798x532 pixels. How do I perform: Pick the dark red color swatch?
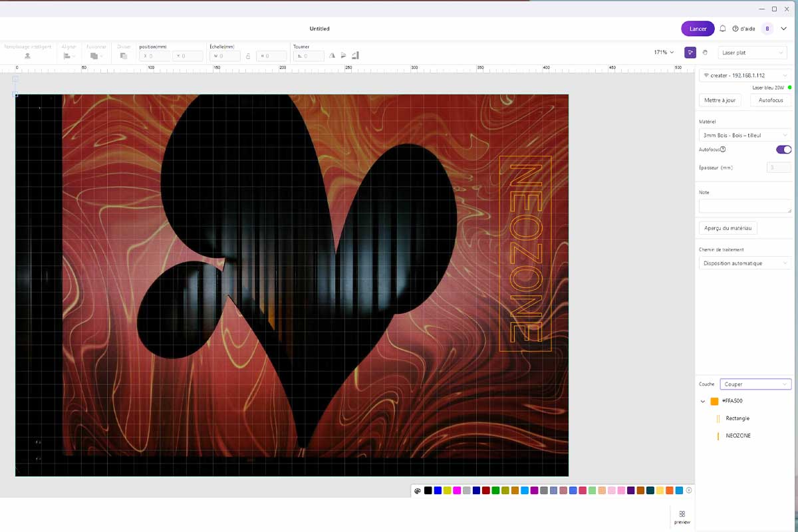486,490
